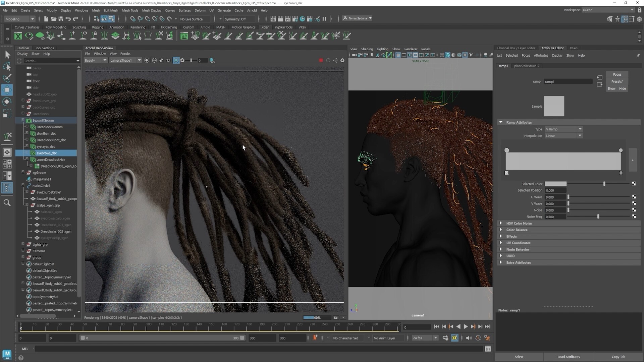Switch to the Tool Settings tab
The height and width of the screenshot is (362, 644).
pyautogui.click(x=44, y=48)
